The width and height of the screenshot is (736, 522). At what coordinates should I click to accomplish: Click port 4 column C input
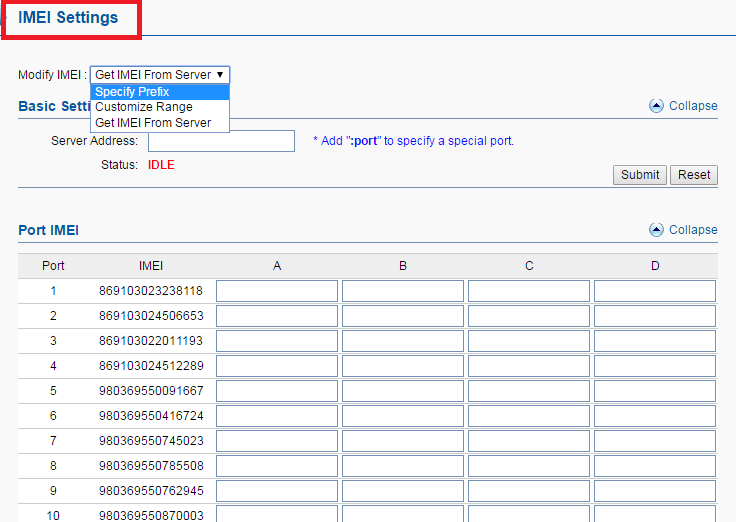pos(529,366)
